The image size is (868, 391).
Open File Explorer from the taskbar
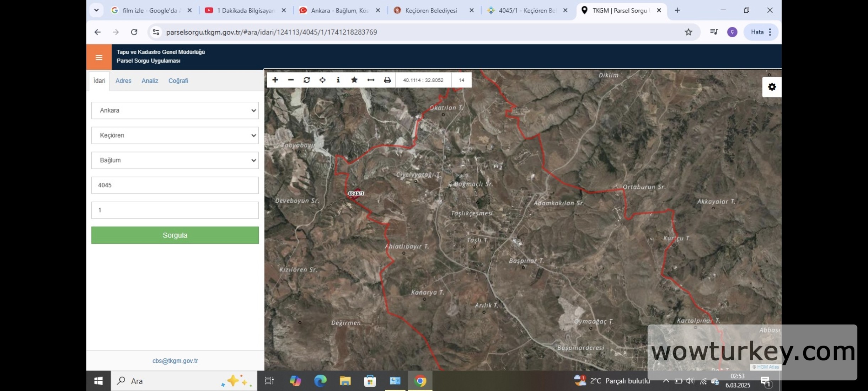[x=345, y=381]
